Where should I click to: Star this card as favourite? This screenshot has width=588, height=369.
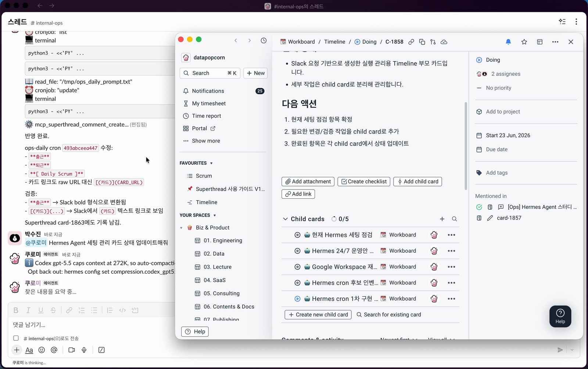524,42
